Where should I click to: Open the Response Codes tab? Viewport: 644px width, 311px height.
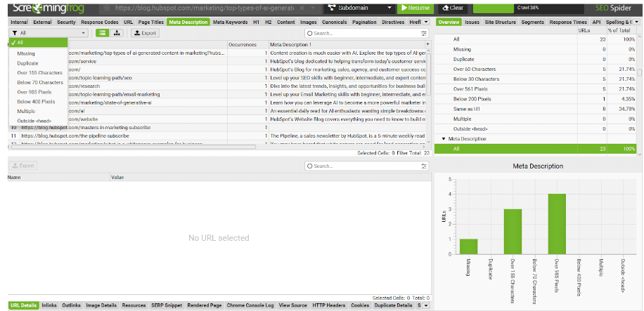click(x=100, y=22)
